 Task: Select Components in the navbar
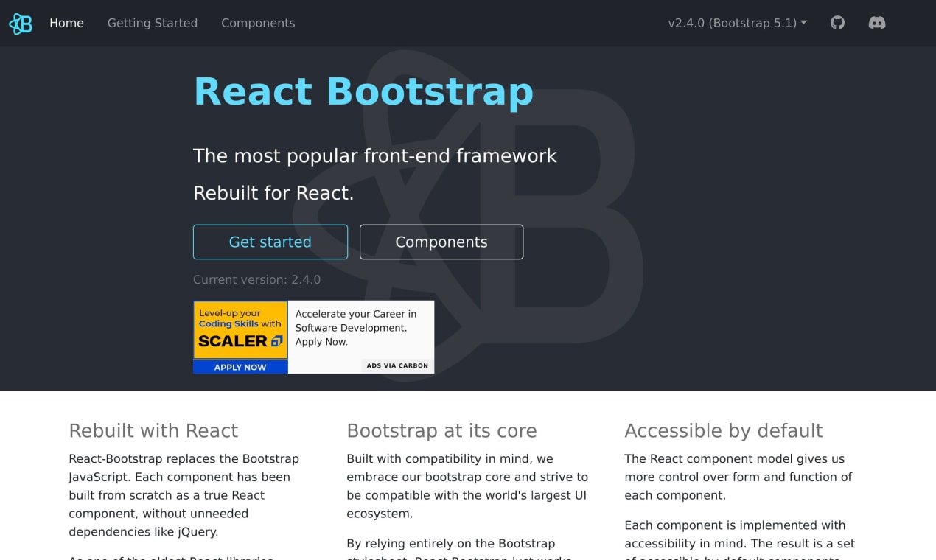(258, 23)
